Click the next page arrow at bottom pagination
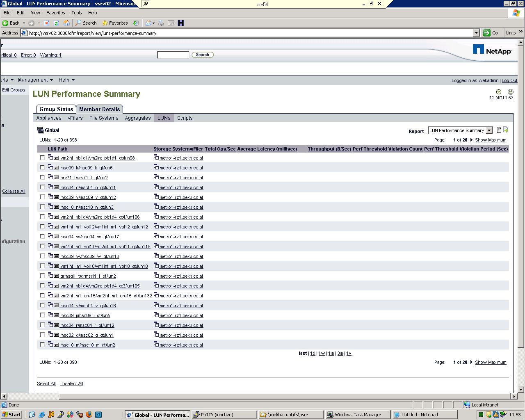This screenshot has height=420, width=525. coord(471,362)
